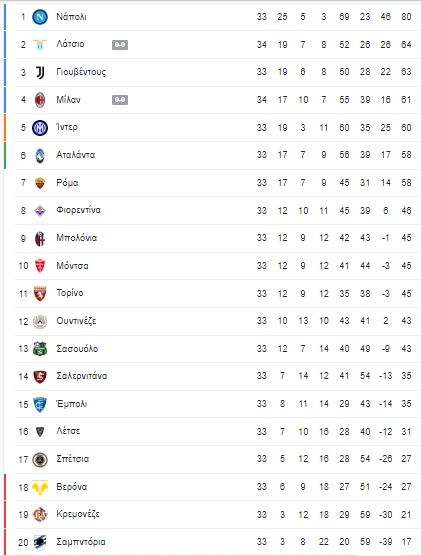Screen dimensions: 421x556
Task: Select the Κρεμονέζε row name
Action: tap(78, 514)
